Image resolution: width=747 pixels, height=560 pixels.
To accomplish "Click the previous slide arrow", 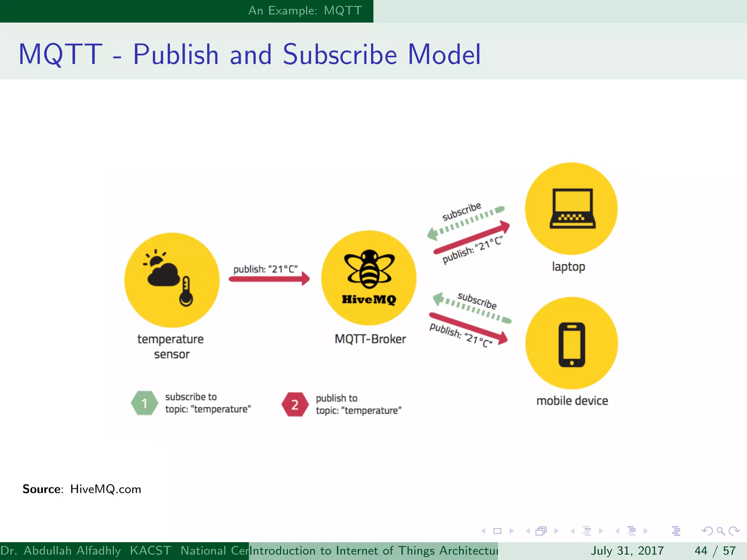I will click(483, 531).
